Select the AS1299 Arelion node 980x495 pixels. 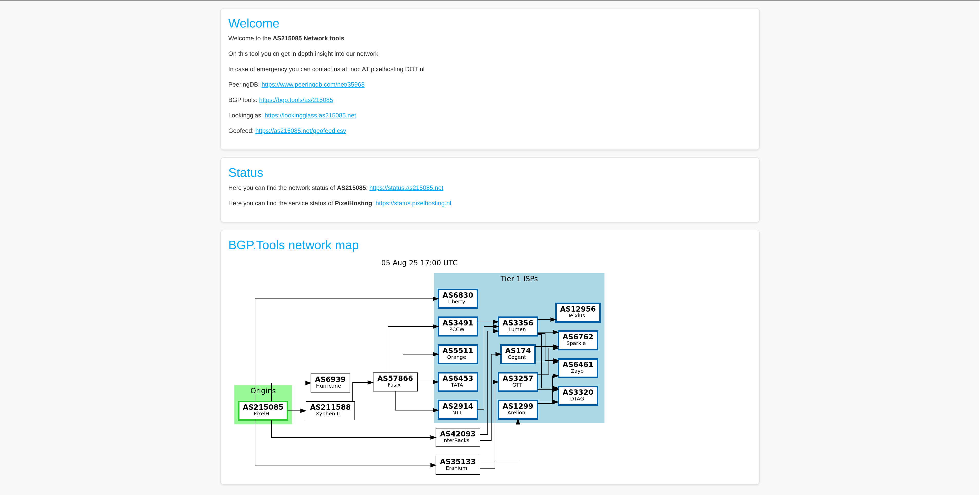[x=517, y=409]
